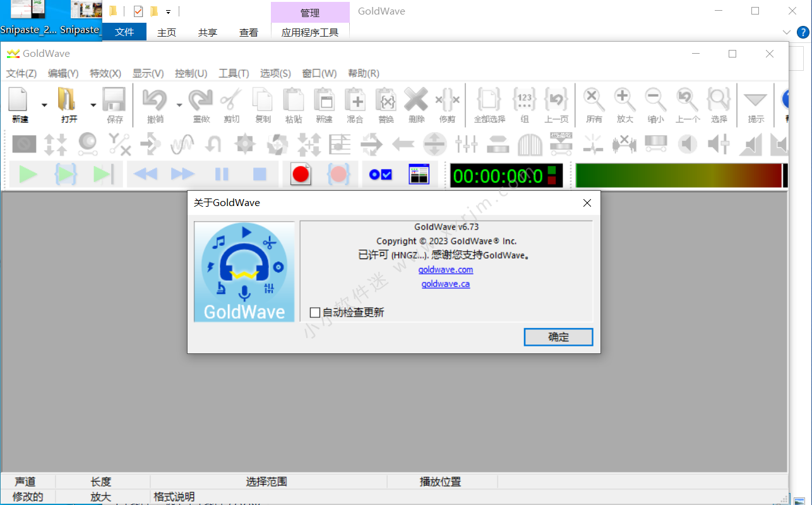The height and width of the screenshot is (505, 812).
Task: Click the U-turn arrow effect icon
Action: 213,144
